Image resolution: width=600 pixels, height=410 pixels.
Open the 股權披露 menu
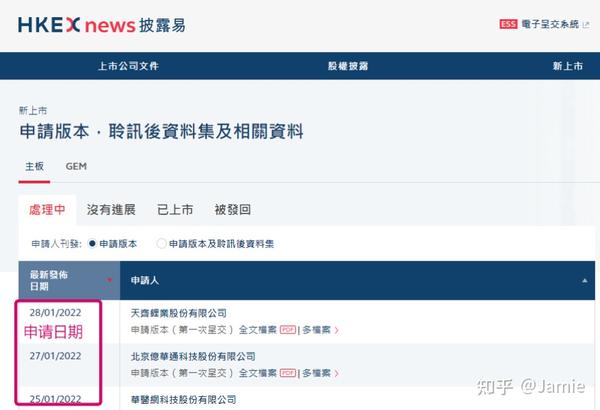pyautogui.click(x=348, y=66)
